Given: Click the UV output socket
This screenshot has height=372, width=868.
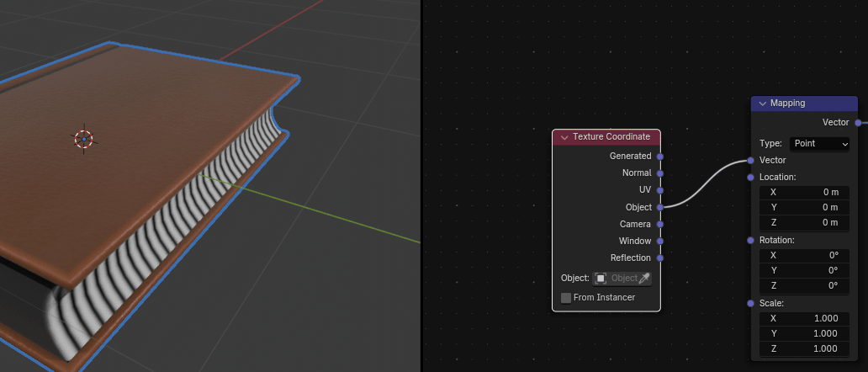Looking at the screenshot, I should tap(660, 190).
